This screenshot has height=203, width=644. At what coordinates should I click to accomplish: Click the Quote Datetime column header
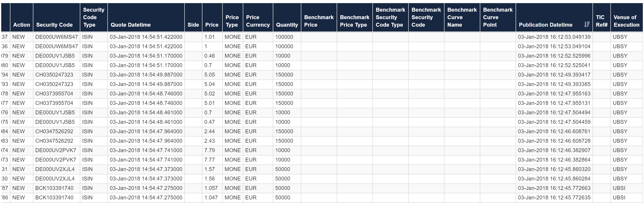click(x=146, y=17)
